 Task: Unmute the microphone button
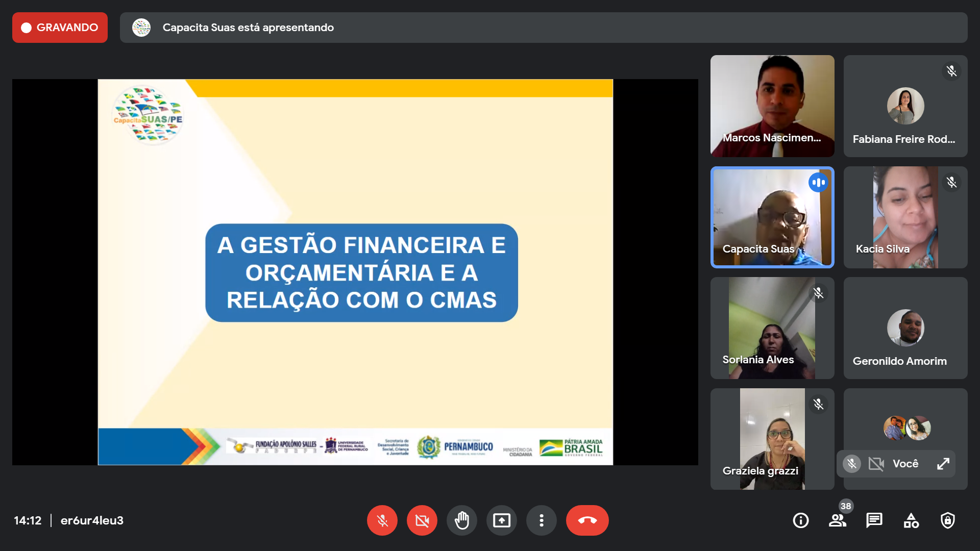(x=382, y=520)
